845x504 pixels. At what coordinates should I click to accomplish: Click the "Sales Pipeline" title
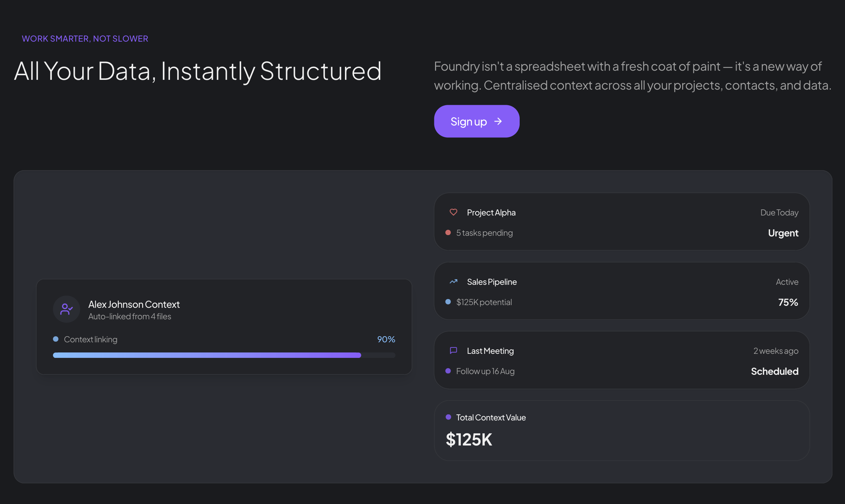pos(492,282)
